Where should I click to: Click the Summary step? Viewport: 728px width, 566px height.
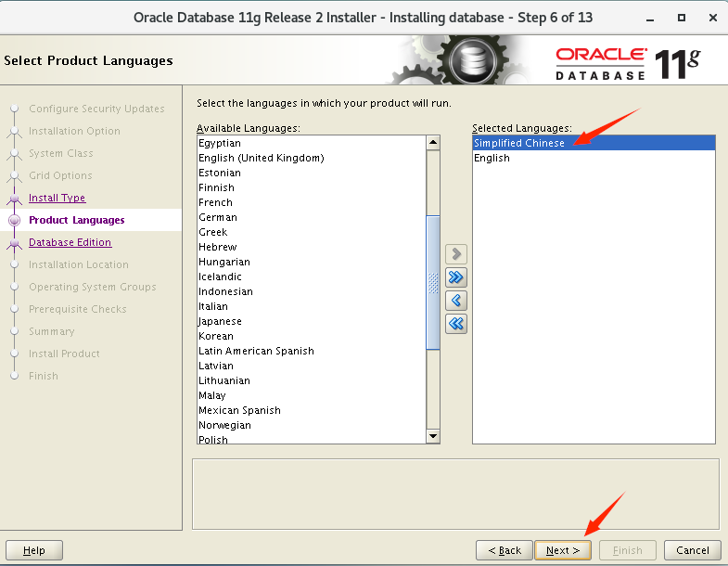tap(52, 331)
